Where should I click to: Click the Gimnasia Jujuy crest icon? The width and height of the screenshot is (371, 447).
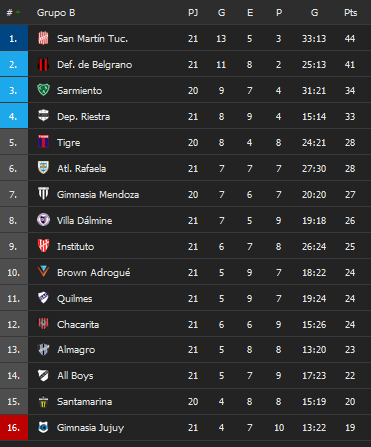[x=43, y=428]
